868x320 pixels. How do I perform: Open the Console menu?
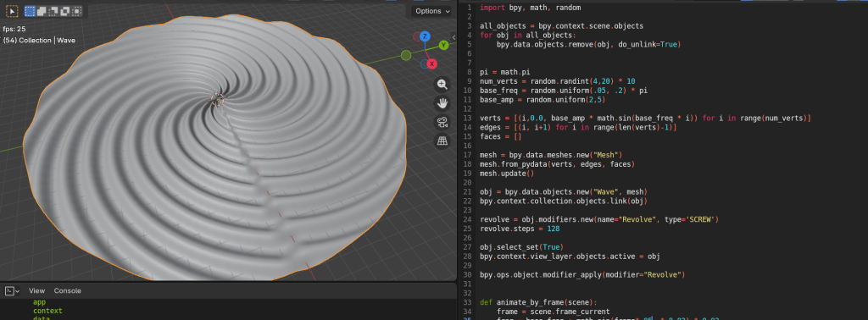click(68, 290)
